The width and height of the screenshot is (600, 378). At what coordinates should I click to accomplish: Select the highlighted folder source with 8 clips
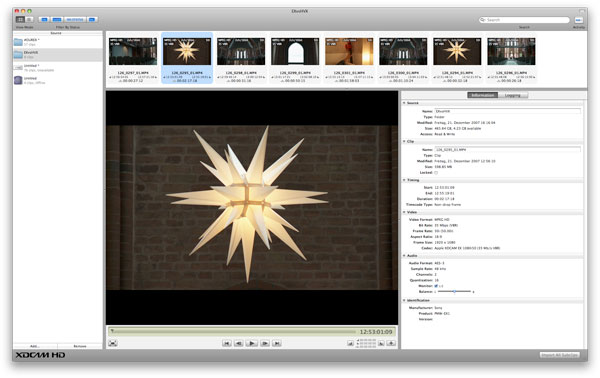[57, 55]
